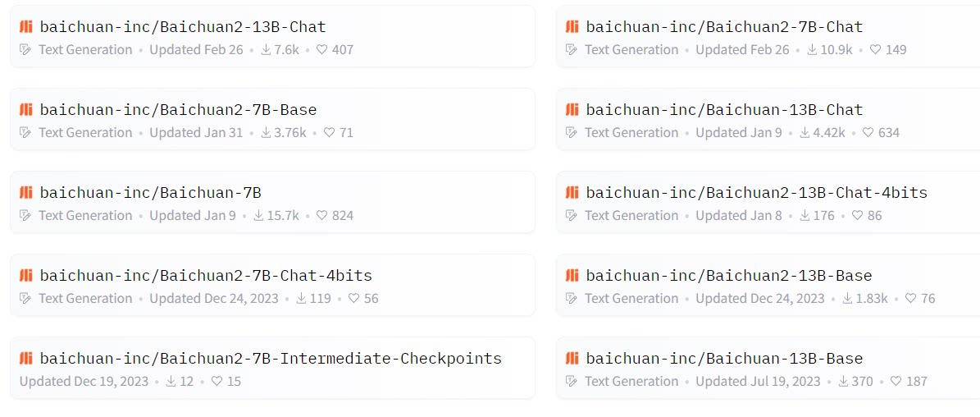This screenshot has height=417, width=980.
Task: Click the download icon on Baichuan-13B-Chat card
Action: click(x=805, y=133)
